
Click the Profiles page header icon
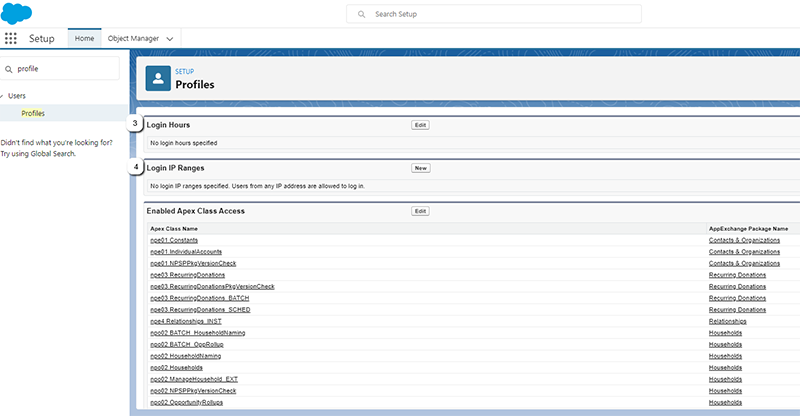click(x=159, y=79)
